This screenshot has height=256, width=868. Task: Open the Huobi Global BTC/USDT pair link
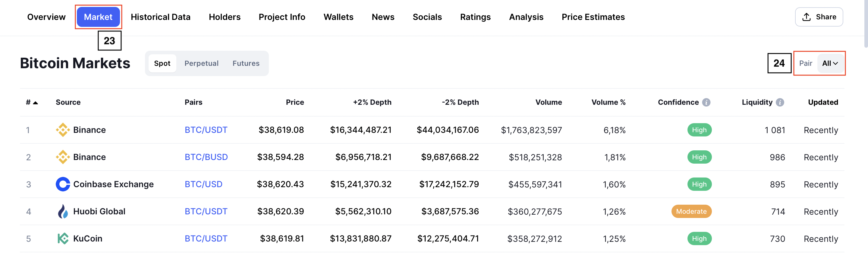[206, 211]
